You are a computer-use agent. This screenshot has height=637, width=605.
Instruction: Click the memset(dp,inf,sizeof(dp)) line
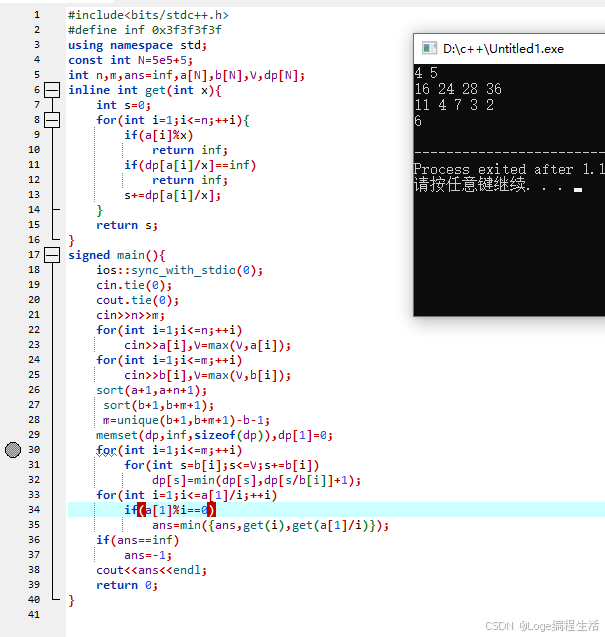[215, 435]
